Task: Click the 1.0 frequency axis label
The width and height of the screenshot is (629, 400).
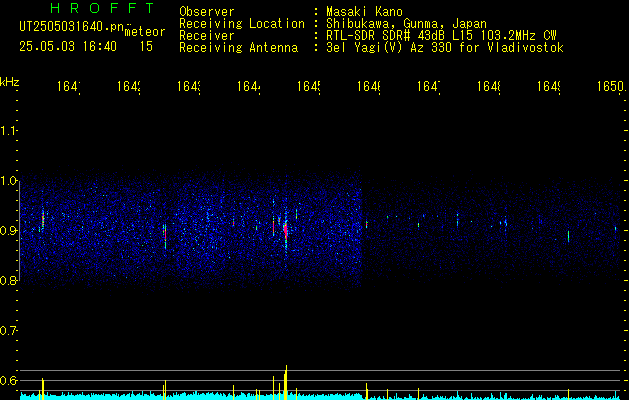Action: click(x=9, y=181)
